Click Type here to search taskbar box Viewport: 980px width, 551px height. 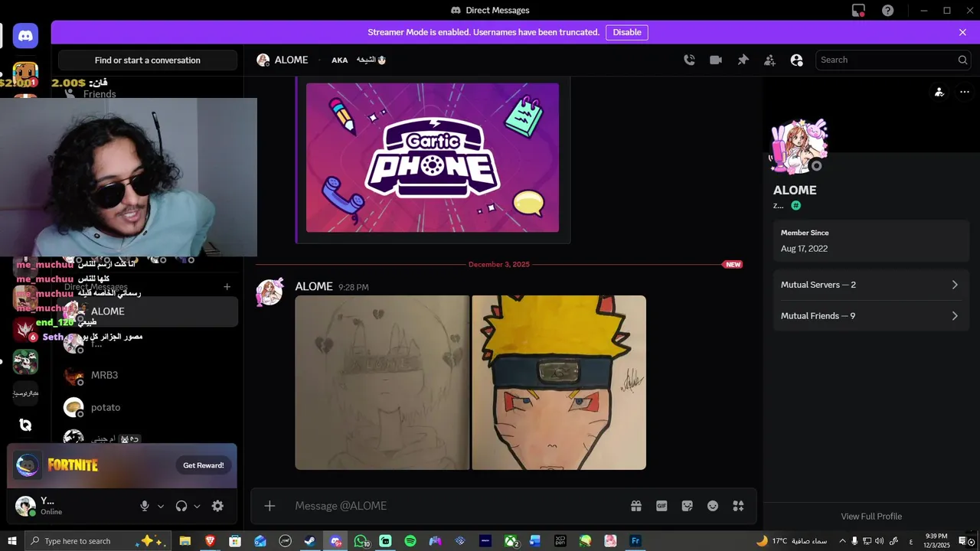(x=97, y=541)
